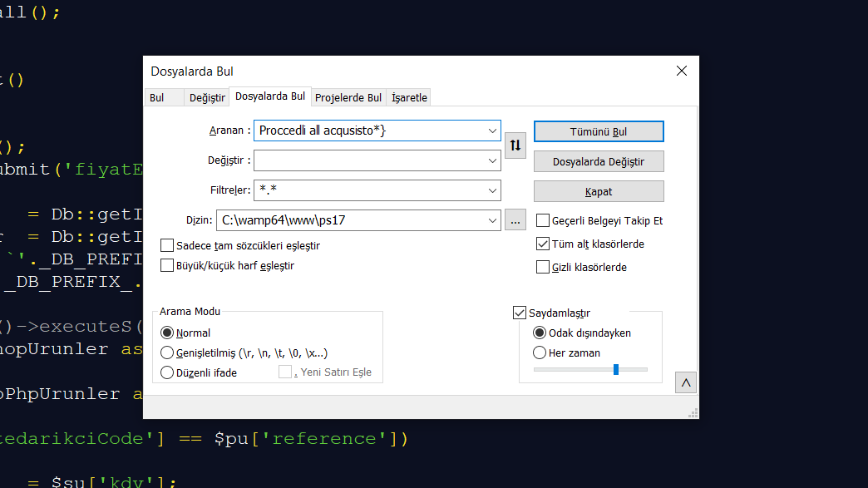Check Geçerli Belgeyi Takip Et
868x488 pixels.
[542, 221]
